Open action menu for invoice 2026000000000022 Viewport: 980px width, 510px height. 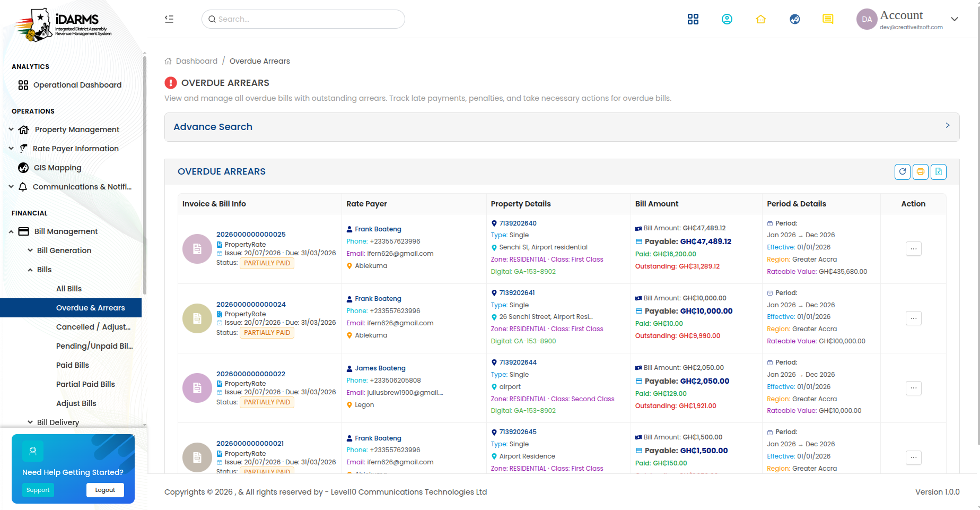913,388
